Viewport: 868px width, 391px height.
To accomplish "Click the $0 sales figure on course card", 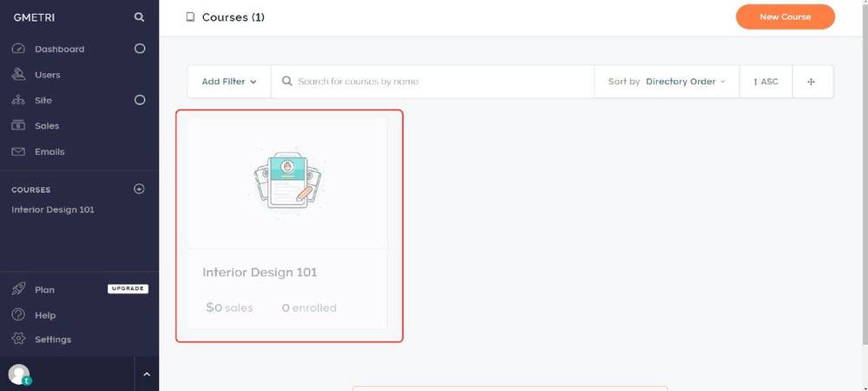I will click(229, 308).
